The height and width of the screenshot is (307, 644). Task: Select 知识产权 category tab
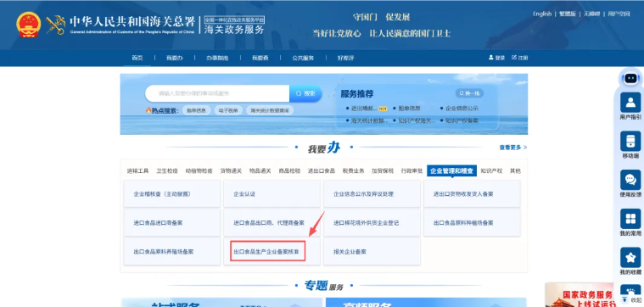click(x=491, y=170)
